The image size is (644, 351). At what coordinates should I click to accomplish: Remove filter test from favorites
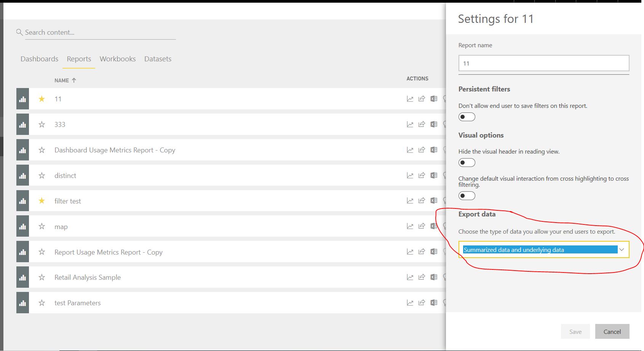pyautogui.click(x=42, y=201)
